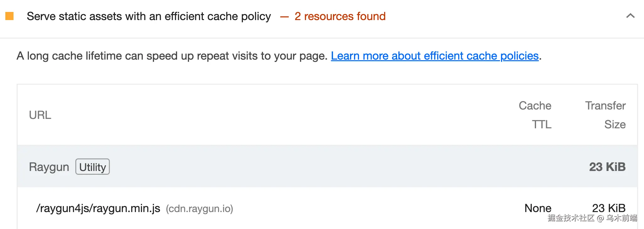Select the Raygun entity name

[49, 167]
